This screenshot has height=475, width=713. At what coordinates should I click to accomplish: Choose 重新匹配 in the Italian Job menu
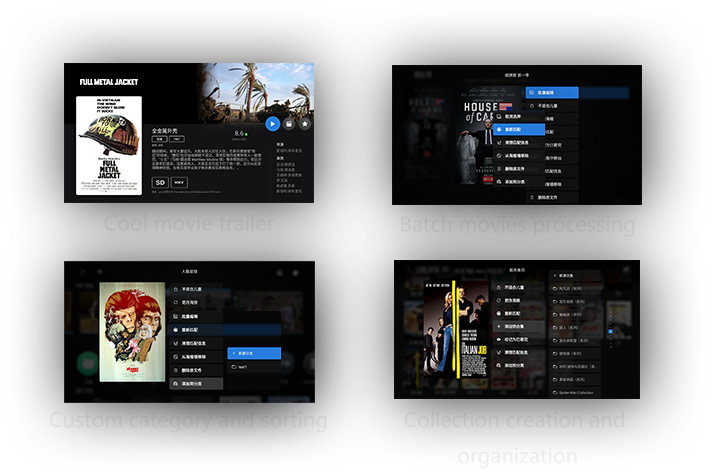[519, 313]
